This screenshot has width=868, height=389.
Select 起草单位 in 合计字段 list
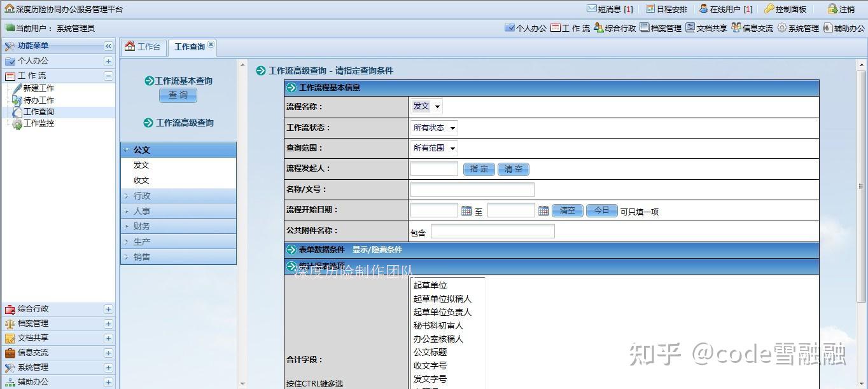(x=430, y=285)
